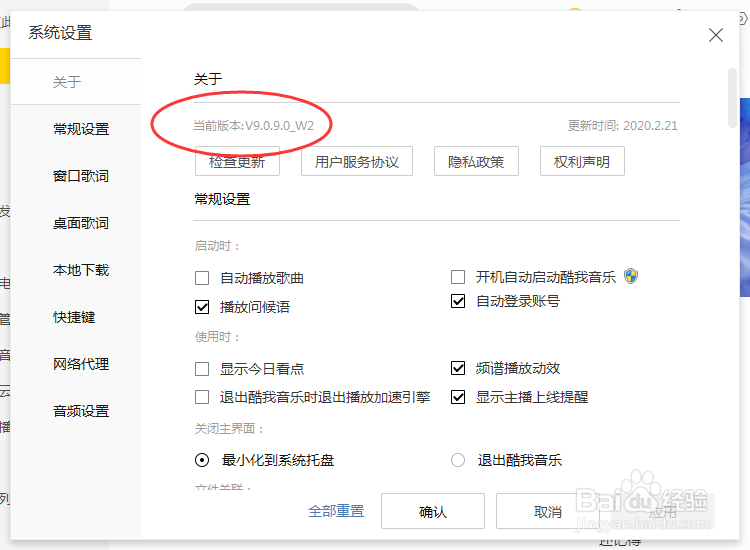Jump to 音频设置 section
The width and height of the screenshot is (750, 550).
[81, 411]
